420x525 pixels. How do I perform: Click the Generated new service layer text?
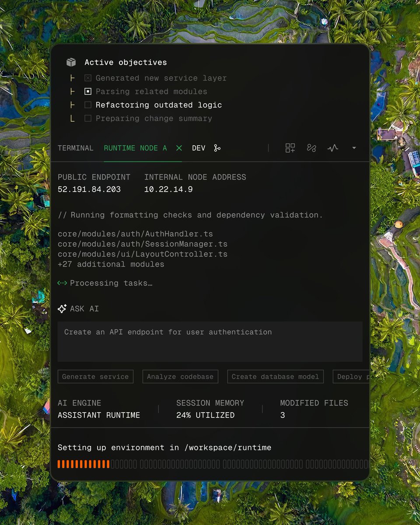(161, 78)
